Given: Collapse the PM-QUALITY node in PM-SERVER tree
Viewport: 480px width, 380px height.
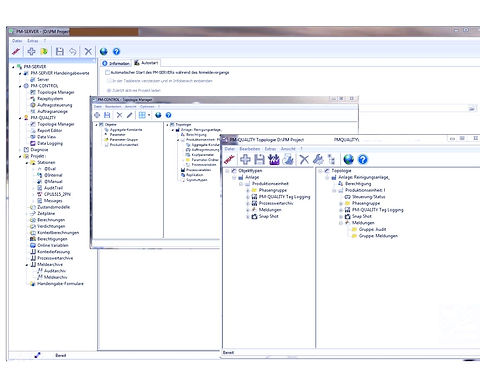Looking at the screenshot, I should (20, 118).
